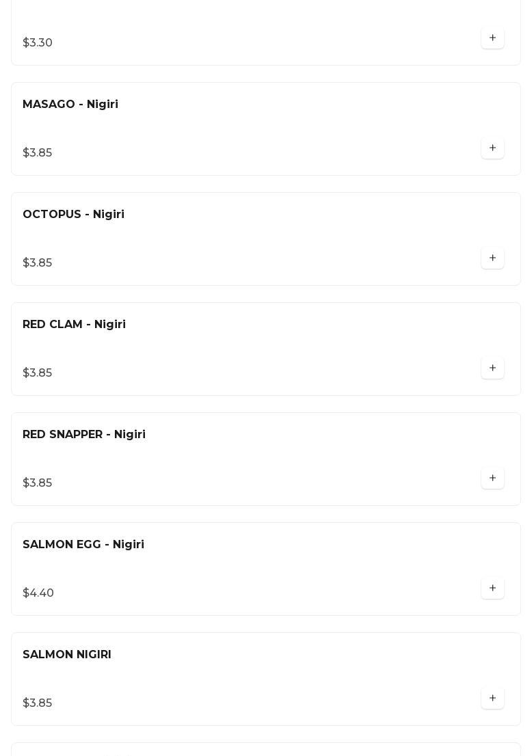Screen dimensions: 532x756
Task: Add the $3.30 item to the order
Action: coord(492,38)
